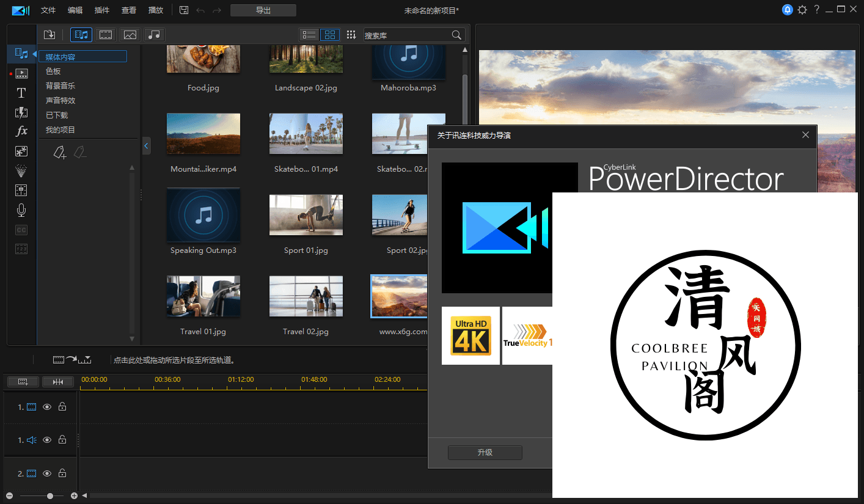Open the 播放 menu
The image size is (864, 504).
point(156,10)
